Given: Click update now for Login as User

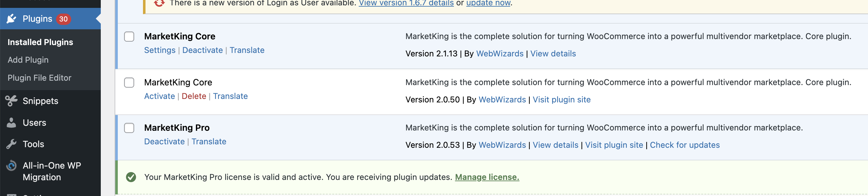Looking at the screenshot, I should pyautogui.click(x=488, y=3).
